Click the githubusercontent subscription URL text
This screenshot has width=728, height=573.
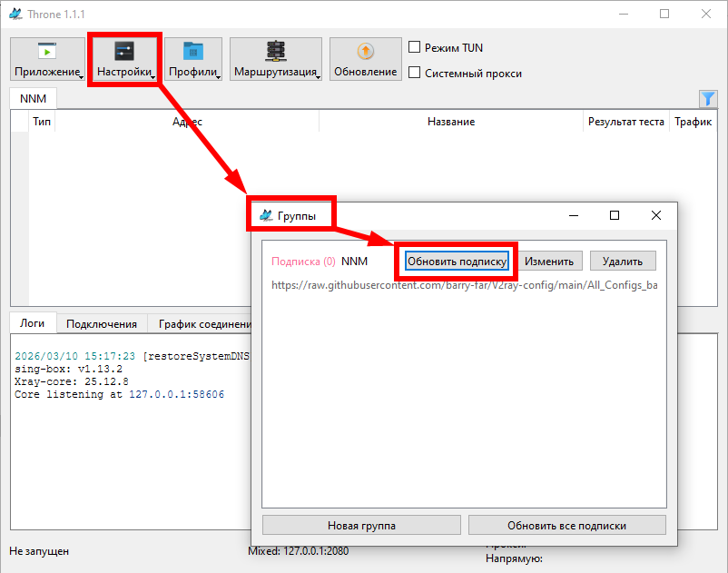[464, 285]
